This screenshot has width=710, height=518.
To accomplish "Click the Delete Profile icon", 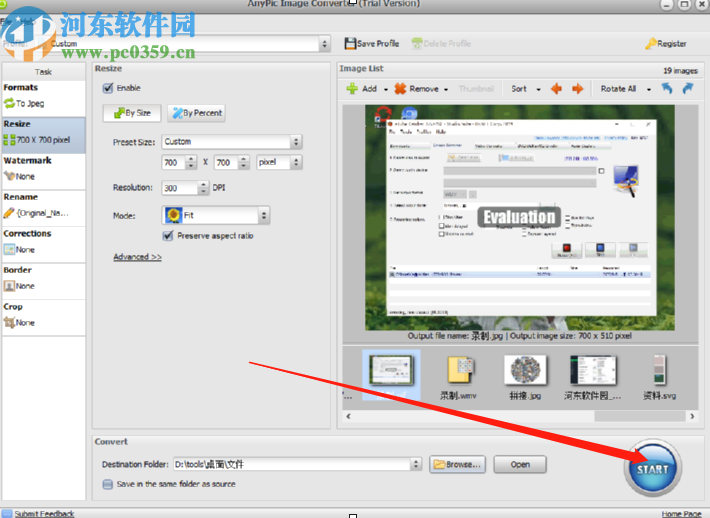I will [417, 43].
